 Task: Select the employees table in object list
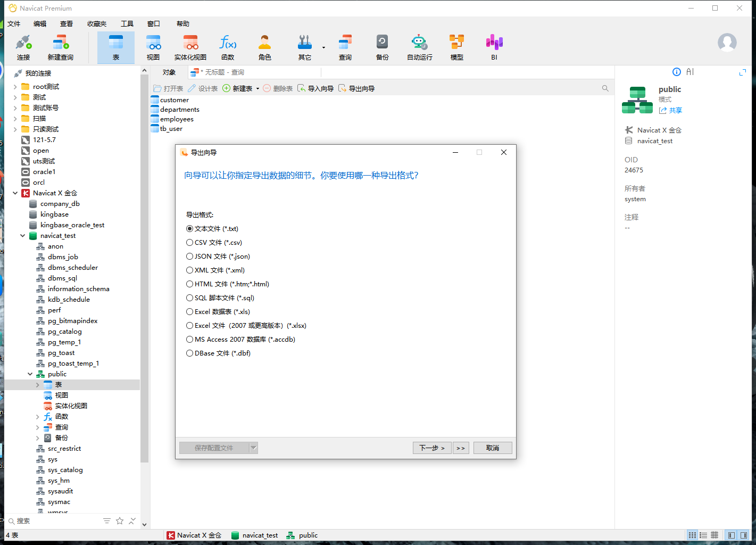tap(172, 119)
